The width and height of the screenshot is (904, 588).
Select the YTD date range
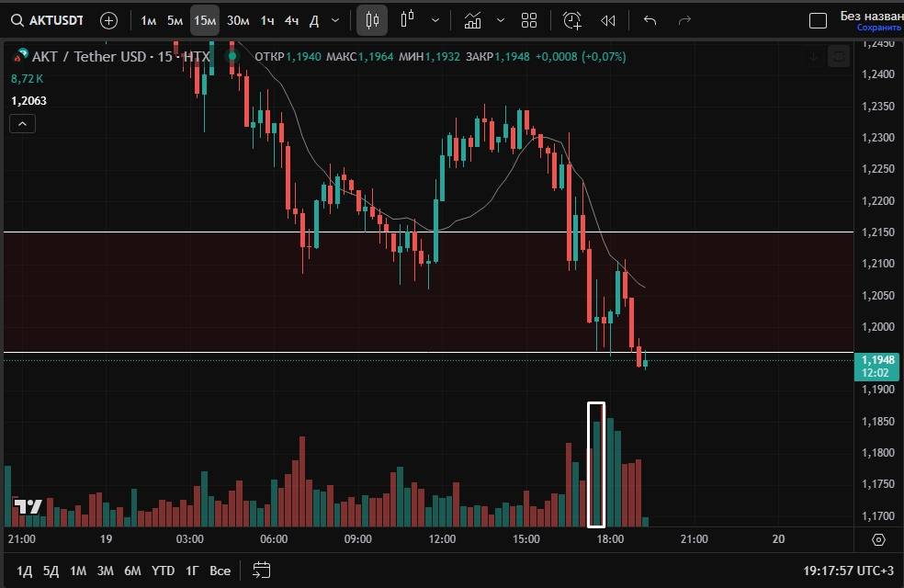point(163,571)
